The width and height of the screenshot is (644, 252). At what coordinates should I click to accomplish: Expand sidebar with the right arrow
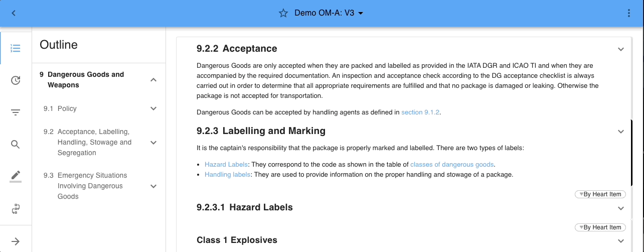pos(16,241)
